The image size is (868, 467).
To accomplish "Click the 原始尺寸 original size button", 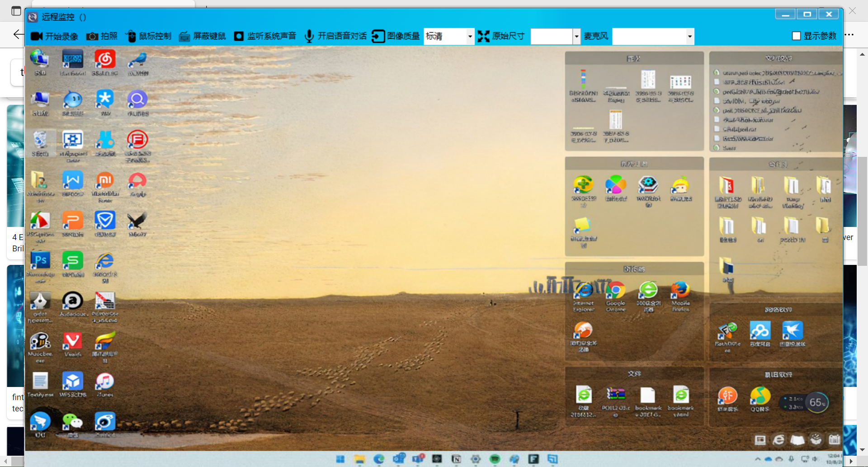I will (501, 36).
